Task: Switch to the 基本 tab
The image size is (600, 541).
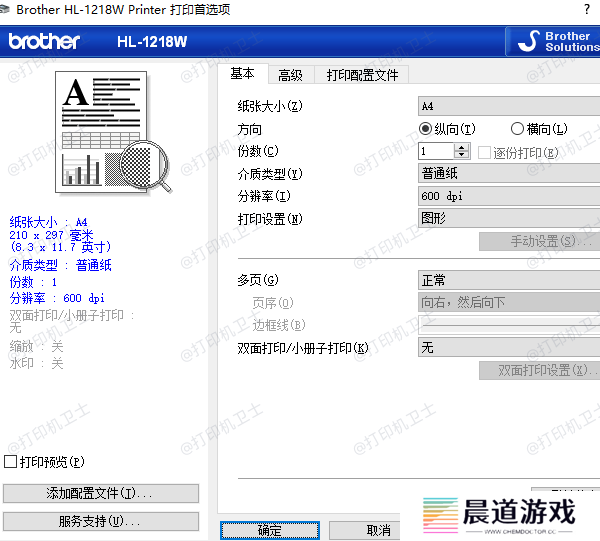Action: [242, 73]
